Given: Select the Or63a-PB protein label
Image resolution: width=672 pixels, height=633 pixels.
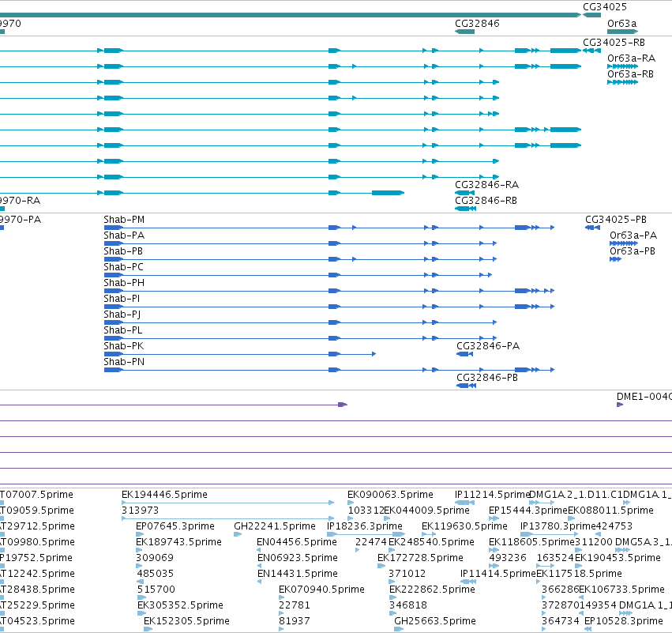Looking at the screenshot, I should coord(633,251).
